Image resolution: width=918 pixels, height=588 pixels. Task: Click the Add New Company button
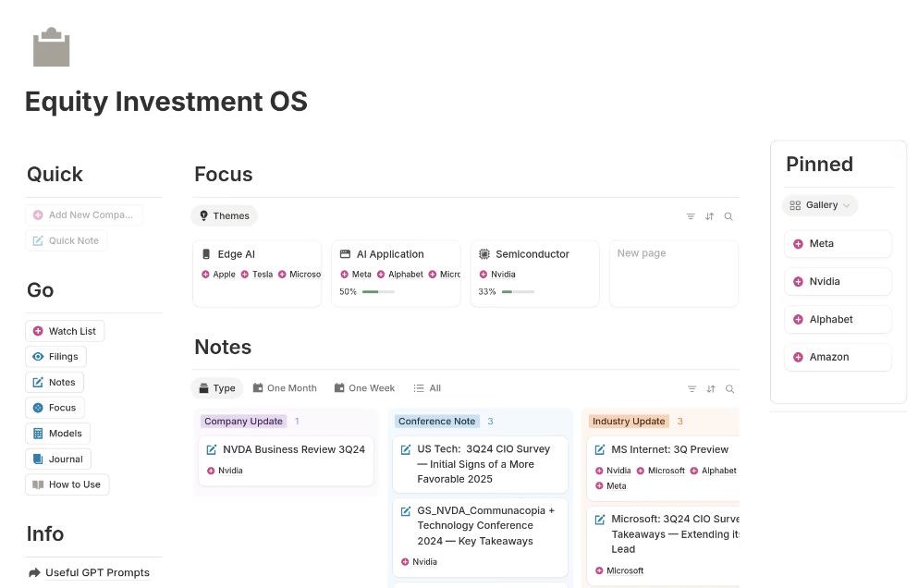pyautogui.click(x=84, y=214)
